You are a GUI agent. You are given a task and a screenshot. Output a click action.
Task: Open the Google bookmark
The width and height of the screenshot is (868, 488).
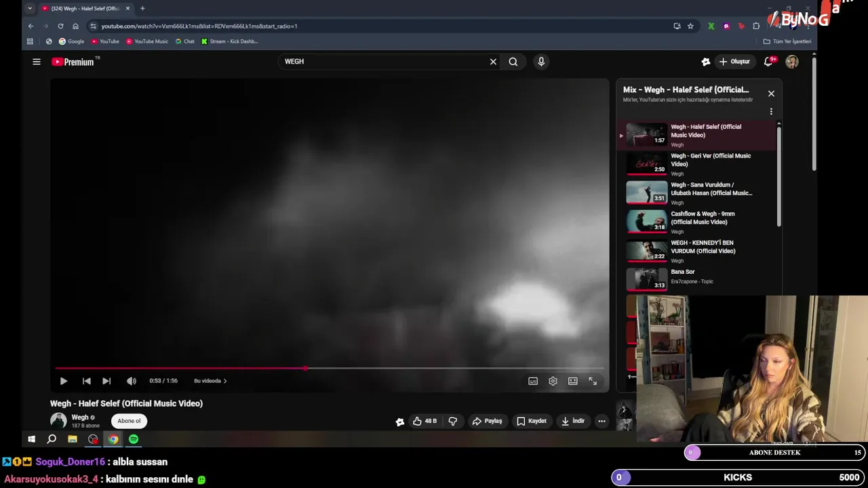(71, 41)
